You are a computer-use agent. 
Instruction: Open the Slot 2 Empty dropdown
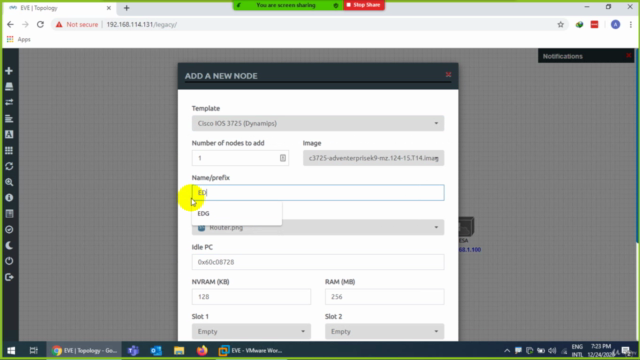click(x=384, y=331)
